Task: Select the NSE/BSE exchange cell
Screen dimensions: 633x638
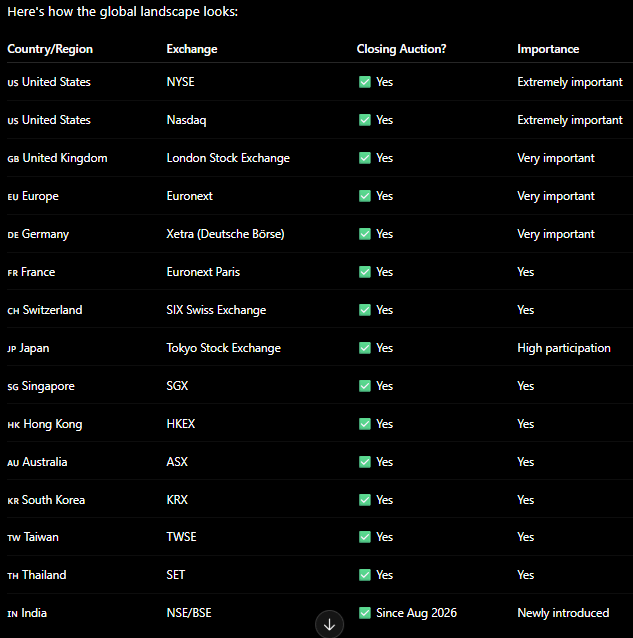Action: pyautogui.click(x=189, y=613)
